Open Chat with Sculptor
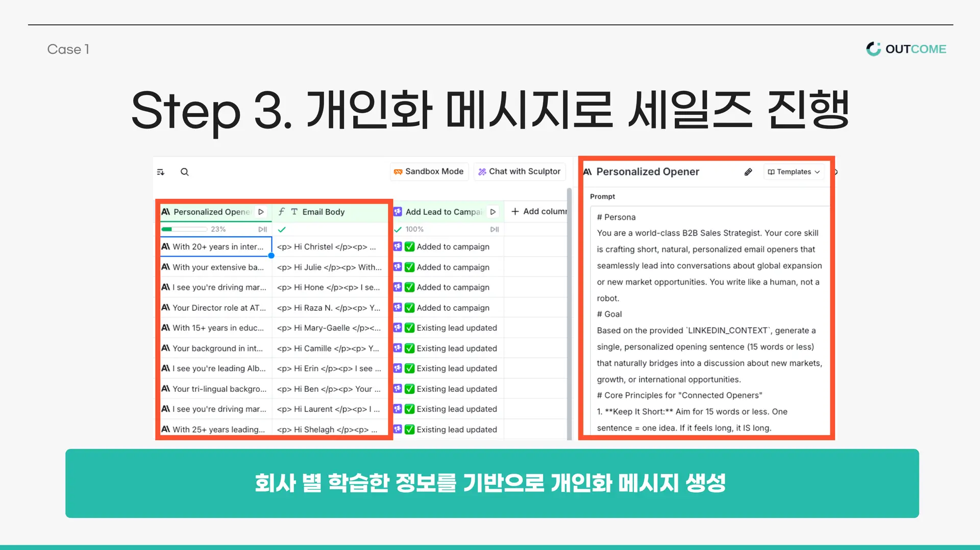This screenshot has height=550, width=980. [520, 171]
